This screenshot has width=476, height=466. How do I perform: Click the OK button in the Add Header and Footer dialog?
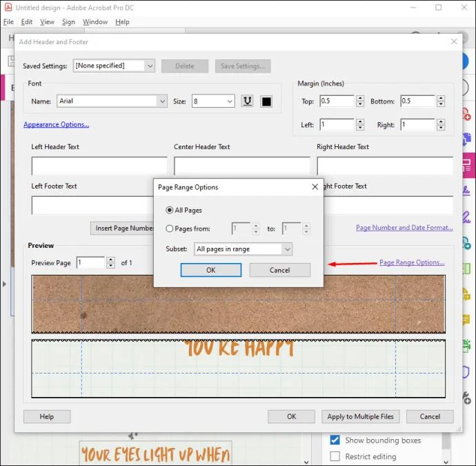tap(291, 416)
